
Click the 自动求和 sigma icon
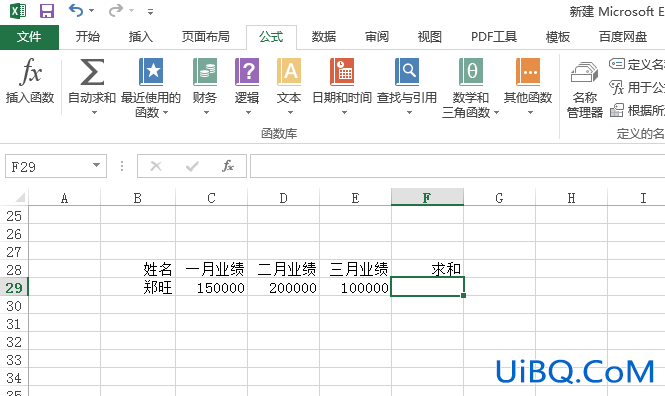coord(92,72)
